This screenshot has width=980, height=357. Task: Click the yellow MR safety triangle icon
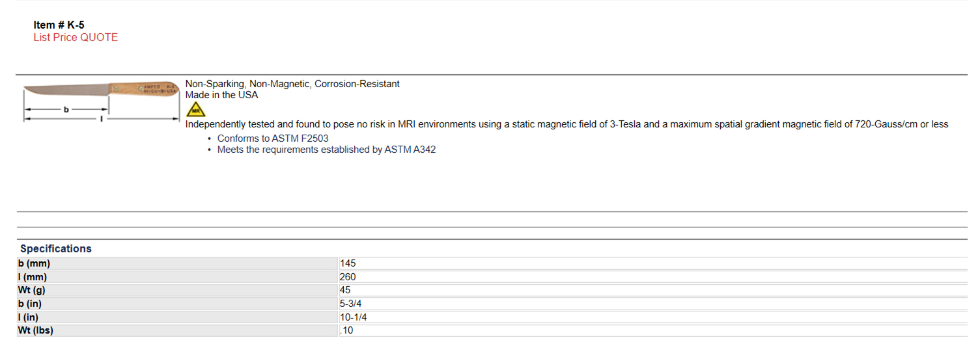(x=195, y=110)
